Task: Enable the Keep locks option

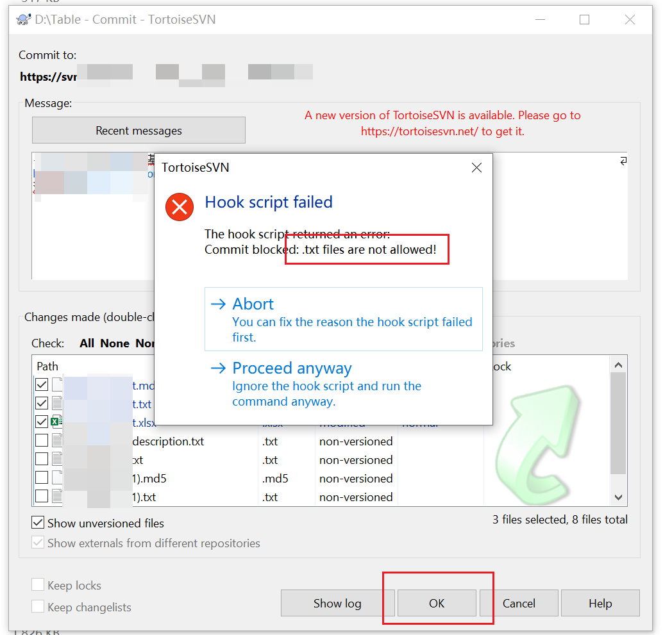Action: pyautogui.click(x=38, y=584)
